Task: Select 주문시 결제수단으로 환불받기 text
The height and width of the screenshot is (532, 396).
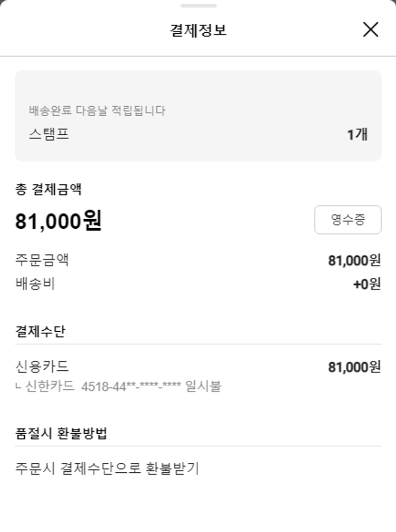Action: click(x=107, y=468)
